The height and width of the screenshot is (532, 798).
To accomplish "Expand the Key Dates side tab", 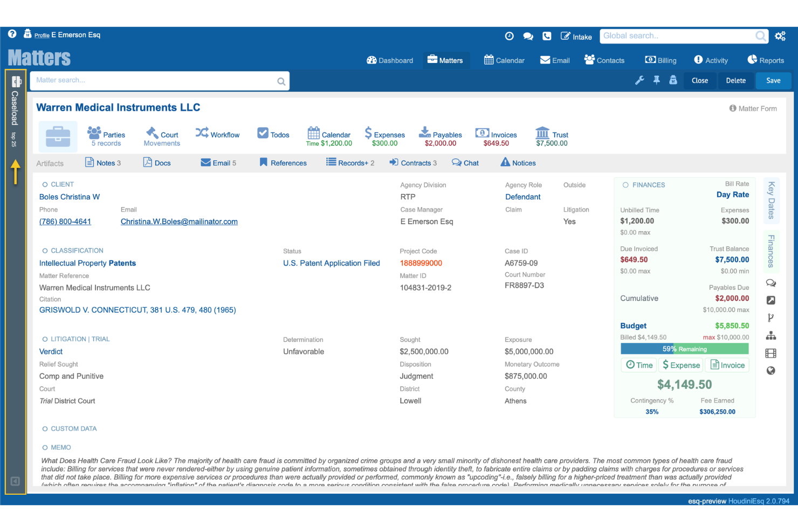I will pos(772,200).
